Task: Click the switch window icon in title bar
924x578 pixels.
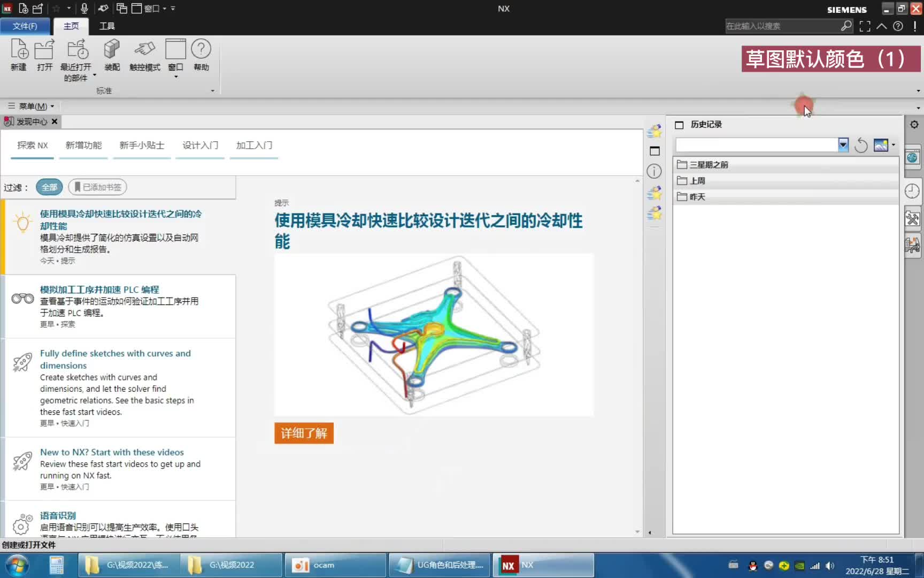Action: (x=122, y=9)
